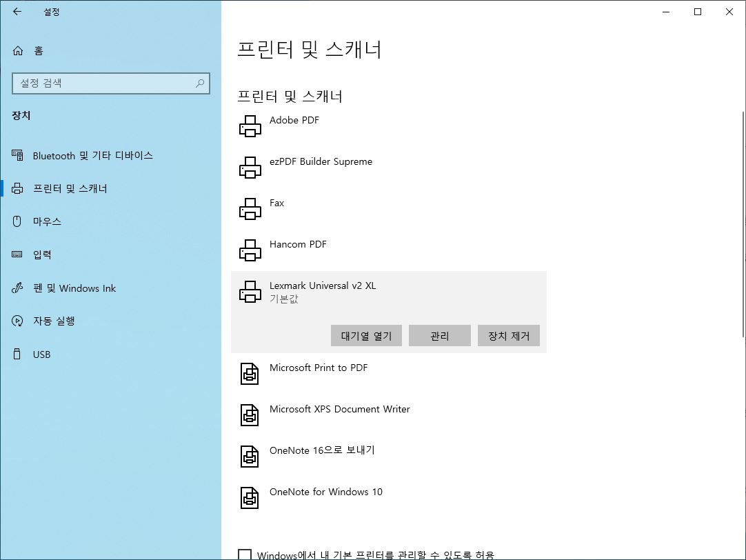746x560 pixels.
Task: Select Adobe PDF printer name
Action: point(294,121)
